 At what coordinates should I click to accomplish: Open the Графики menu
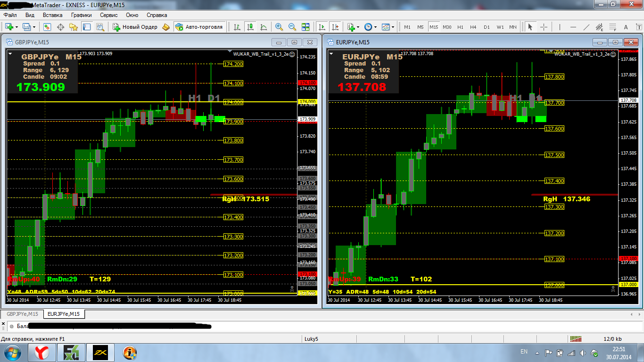click(82, 15)
